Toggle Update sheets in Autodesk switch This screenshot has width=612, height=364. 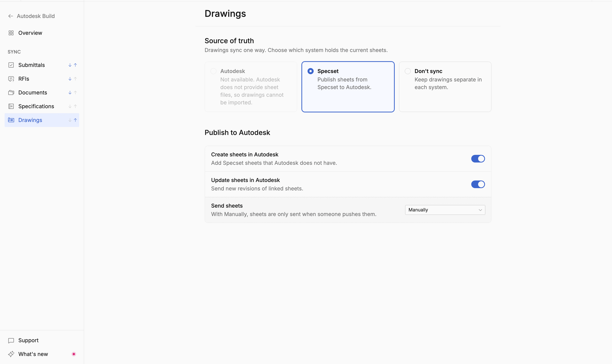click(x=478, y=184)
